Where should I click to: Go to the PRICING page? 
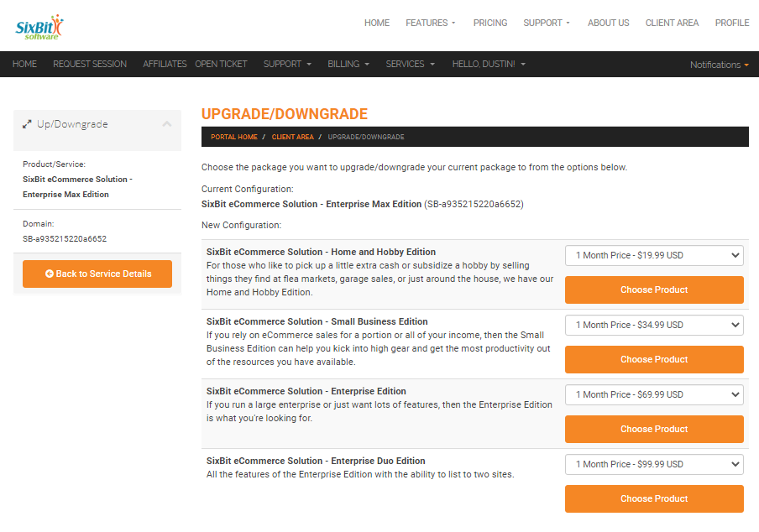coord(489,23)
